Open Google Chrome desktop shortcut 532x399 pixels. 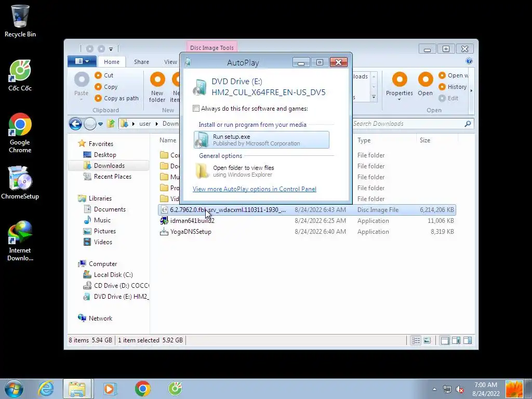click(20, 133)
